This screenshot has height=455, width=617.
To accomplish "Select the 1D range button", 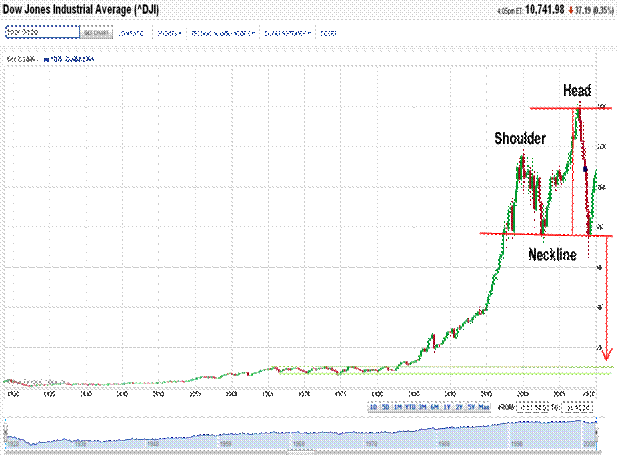I will [373, 407].
